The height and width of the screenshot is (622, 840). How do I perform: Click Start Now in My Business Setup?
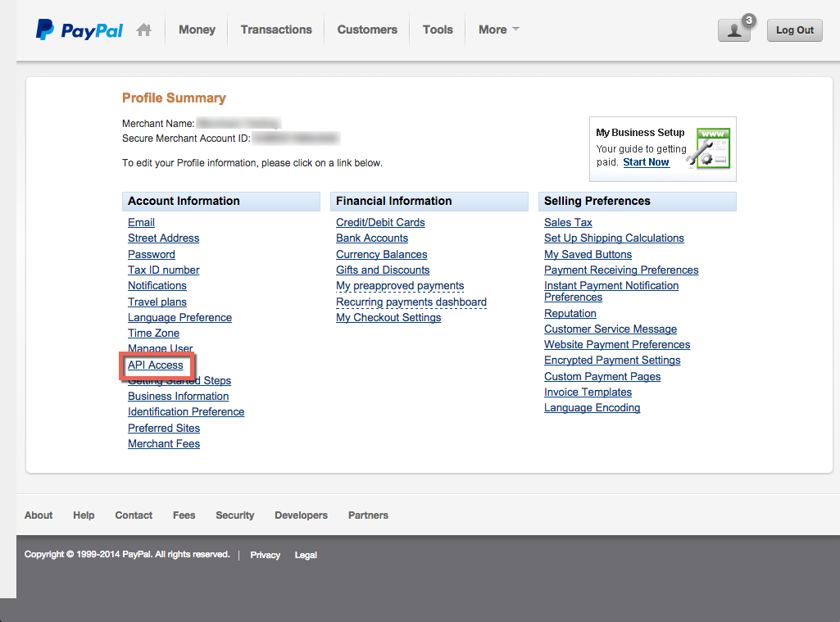[x=646, y=161]
